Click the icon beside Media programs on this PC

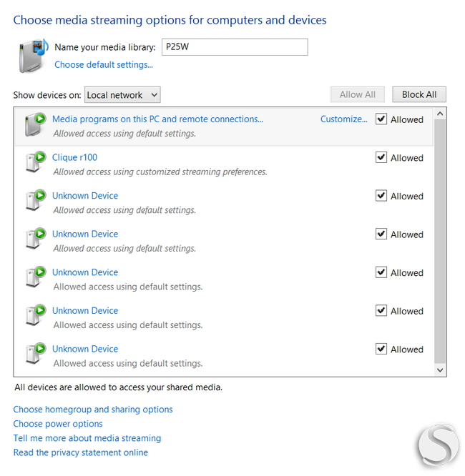tap(35, 124)
